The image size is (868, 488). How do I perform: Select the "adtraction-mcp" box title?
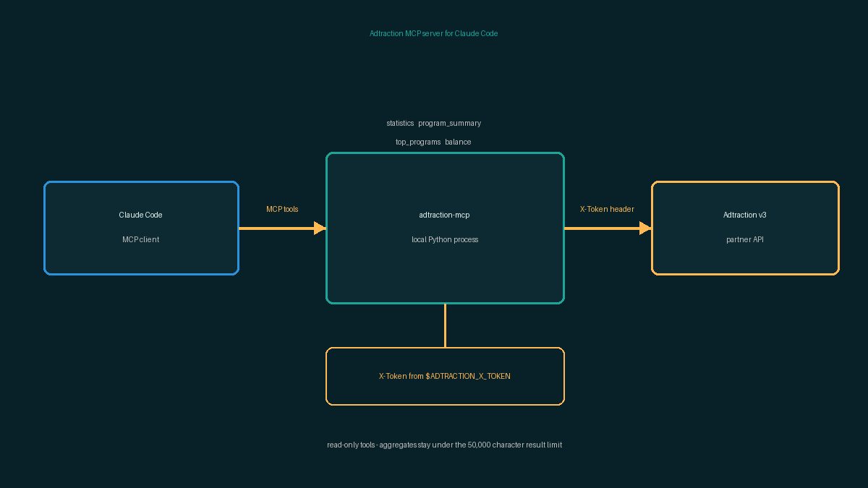[x=445, y=215]
